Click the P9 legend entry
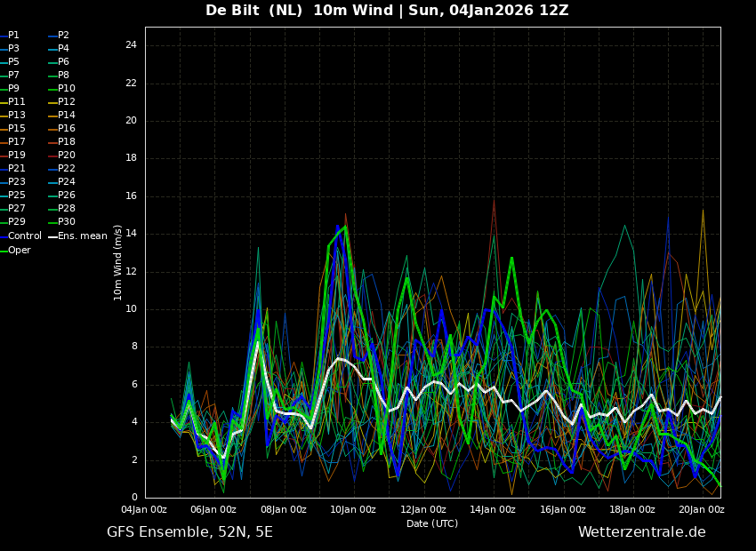Image resolution: width=756 pixels, height=551 pixels. (x=10, y=89)
